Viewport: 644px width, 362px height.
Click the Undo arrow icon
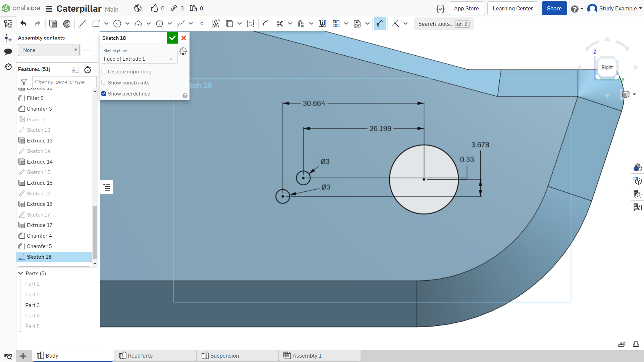coord(23,24)
